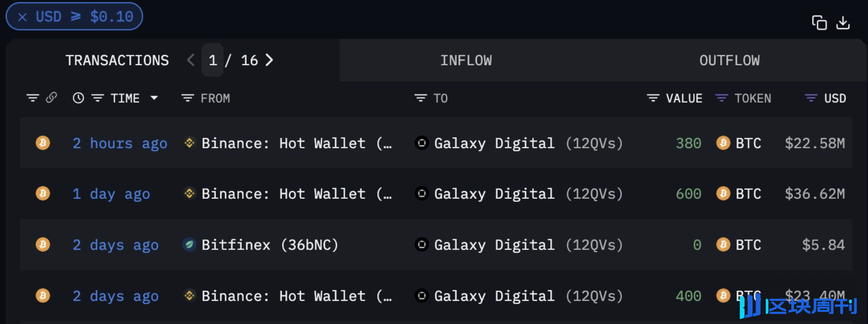The image size is (868, 324).
Task: Click the Binance icon on the 400 BTC row
Action: (189, 296)
